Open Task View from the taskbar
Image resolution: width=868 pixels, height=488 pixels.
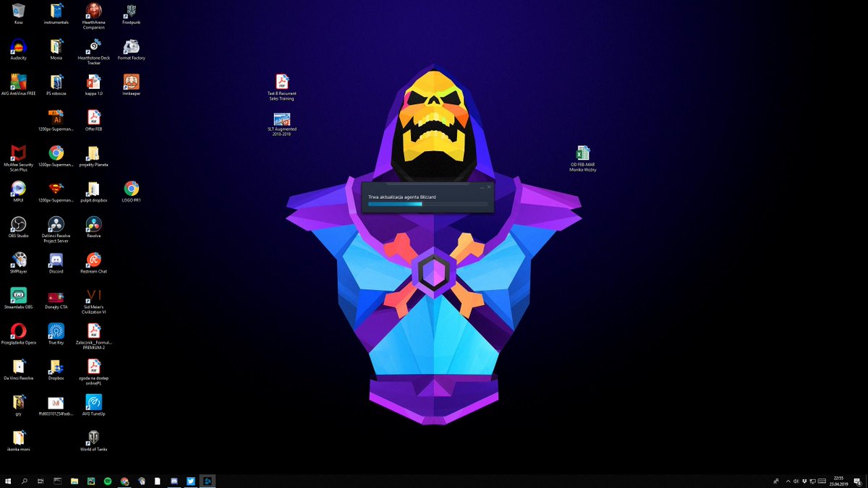coord(41,481)
